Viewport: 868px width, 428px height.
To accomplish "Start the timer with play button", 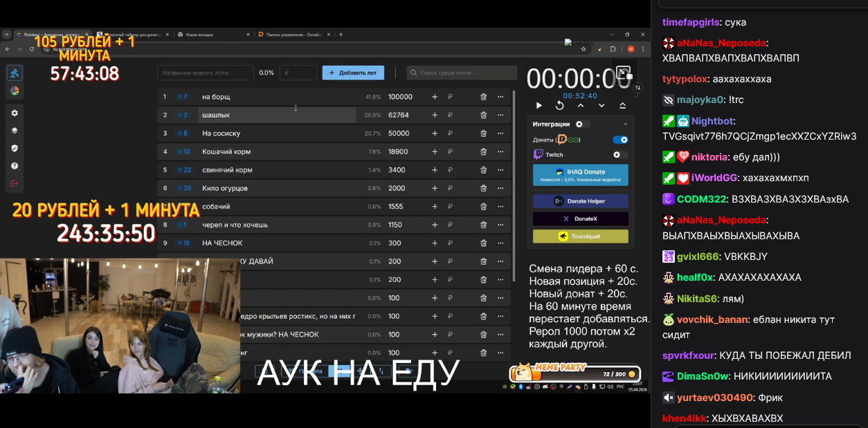I will pos(539,105).
